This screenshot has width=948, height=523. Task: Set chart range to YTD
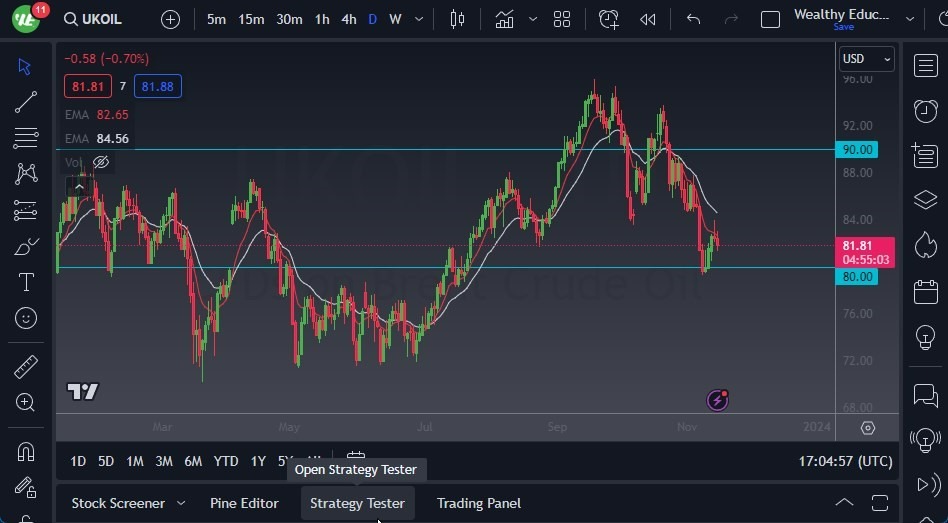click(226, 461)
